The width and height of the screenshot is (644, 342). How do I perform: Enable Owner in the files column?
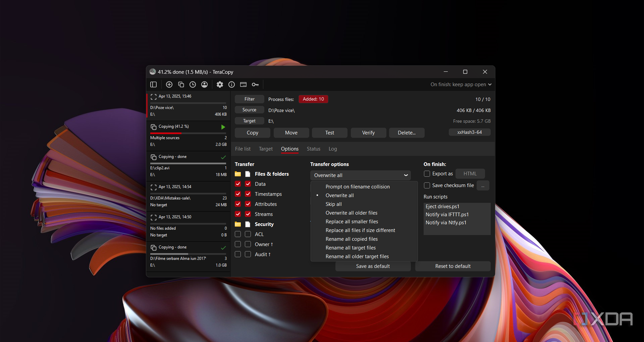pos(248,244)
